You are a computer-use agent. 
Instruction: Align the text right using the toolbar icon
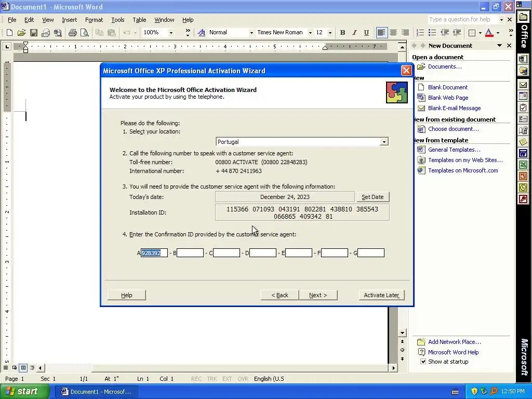405,33
